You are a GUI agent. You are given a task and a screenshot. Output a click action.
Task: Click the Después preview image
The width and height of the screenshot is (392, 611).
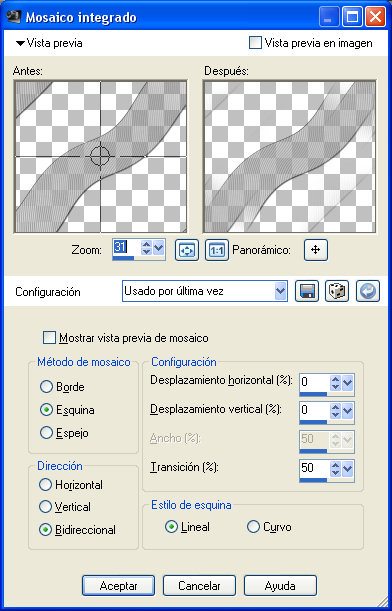click(x=290, y=157)
